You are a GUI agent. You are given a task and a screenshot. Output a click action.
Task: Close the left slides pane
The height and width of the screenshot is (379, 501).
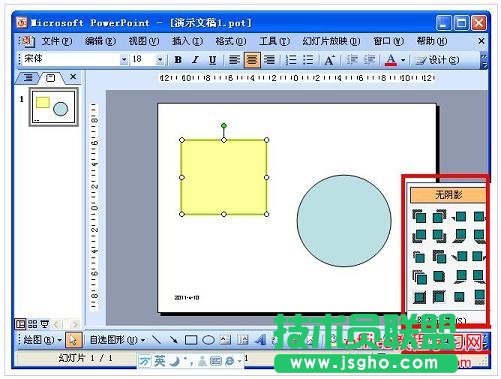(x=73, y=77)
